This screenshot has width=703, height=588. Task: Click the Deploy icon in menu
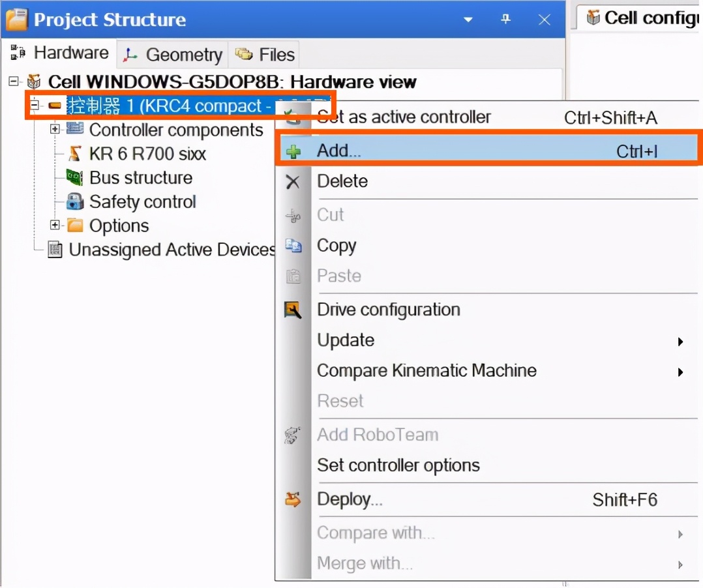point(293,500)
